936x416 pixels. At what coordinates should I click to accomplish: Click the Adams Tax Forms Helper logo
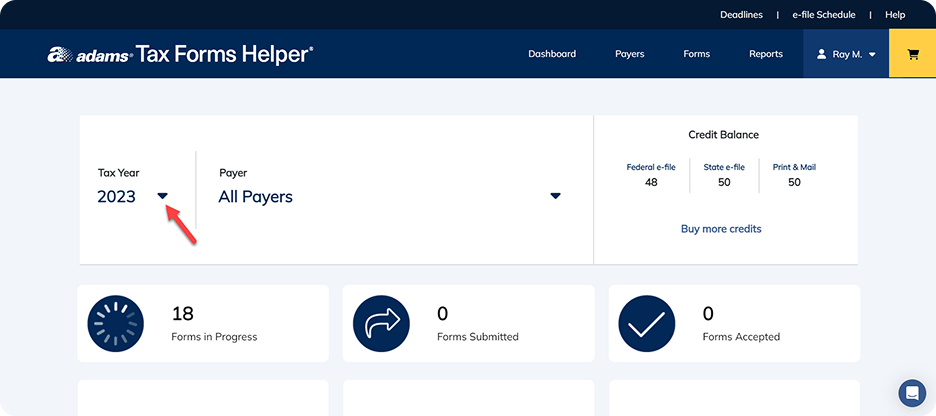pyautogui.click(x=180, y=54)
